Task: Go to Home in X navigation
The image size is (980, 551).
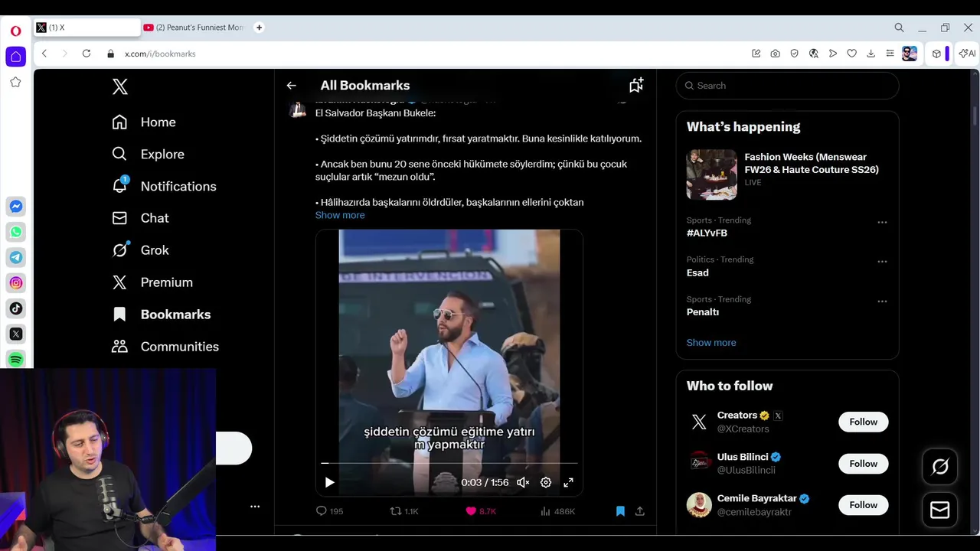Action: tap(144, 122)
